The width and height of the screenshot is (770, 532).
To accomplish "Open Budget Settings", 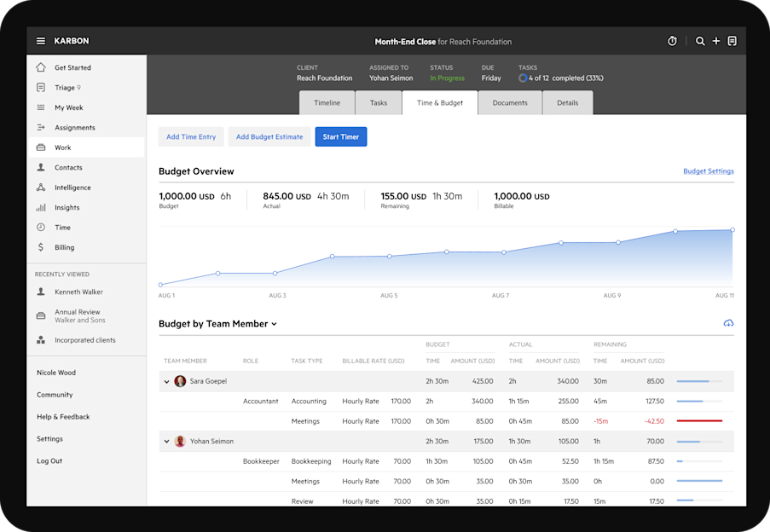I will (709, 171).
